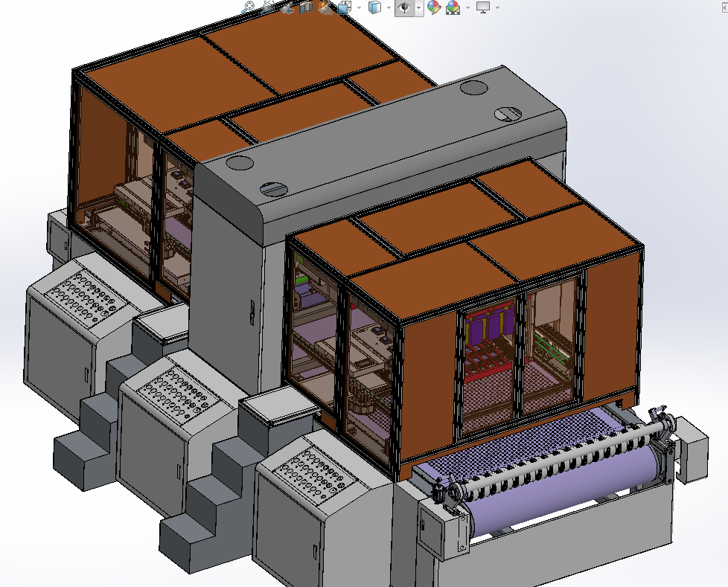Toggle the Hide/Show Items eye button
The width and height of the screenshot is (728, 587).
click(404, 7)
